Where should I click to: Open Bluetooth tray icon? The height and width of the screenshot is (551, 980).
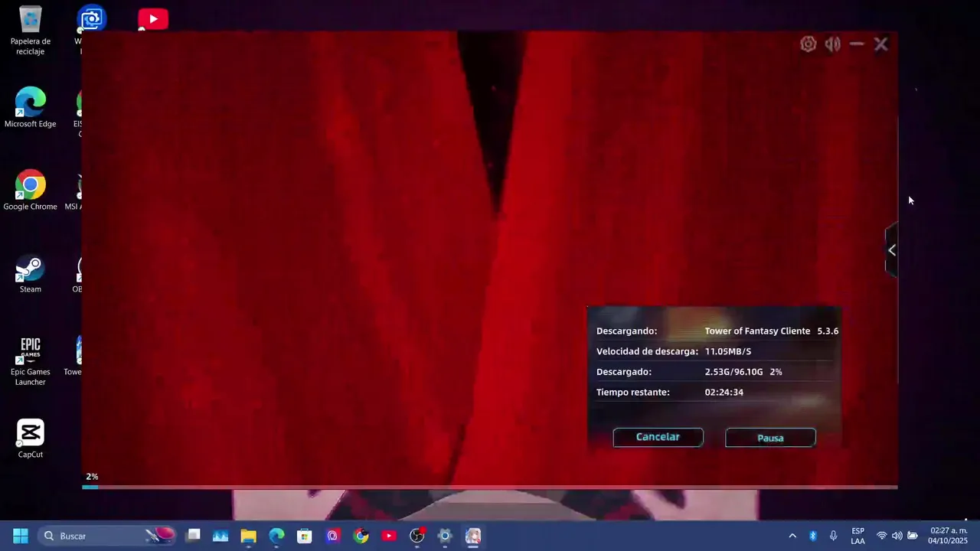click(x=813, y=536)
